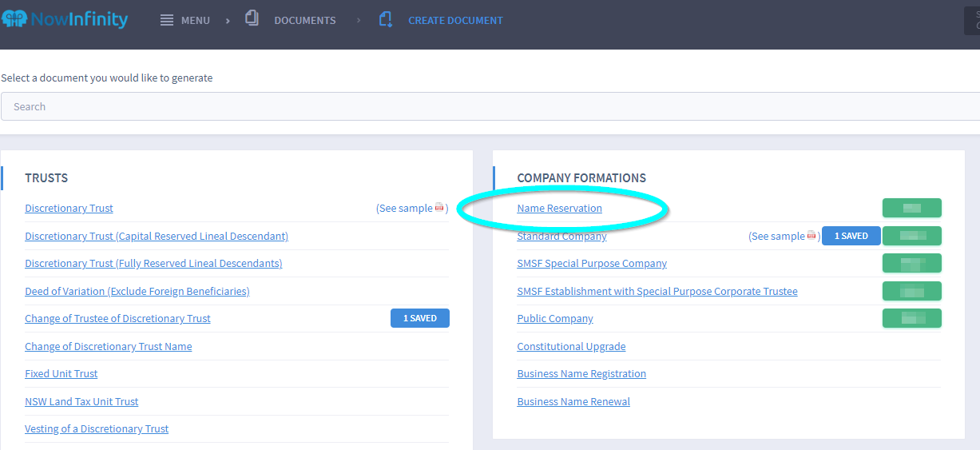Click the NowInfinity logo
The height and width of the screenshot is (450, 980).
(x=65, y=19)
